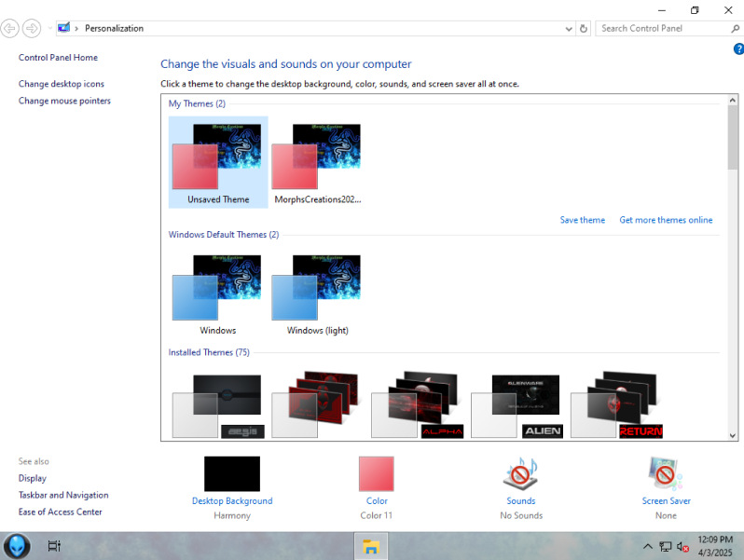744x560 pixels.
Task: Show hidden tray icons chevron
Action: tap(648, 546)
